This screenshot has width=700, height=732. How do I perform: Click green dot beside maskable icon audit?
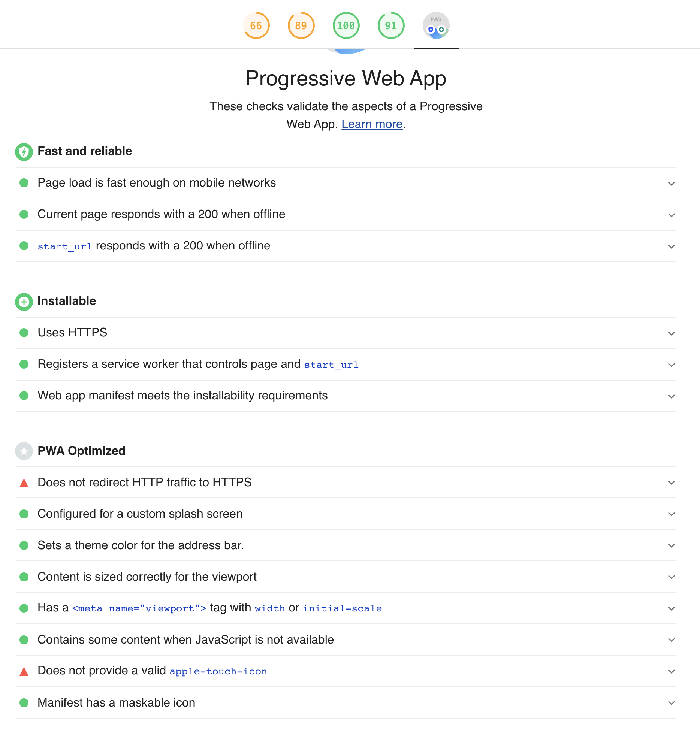tap(24, 703)
